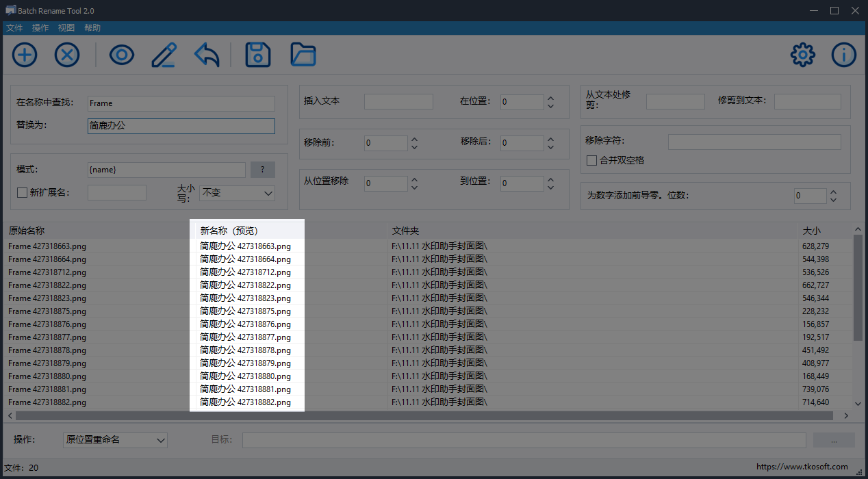The width and height of the screenshot is (868, 479).
Task: Click the 在名称中查找 field containing Frame
Action: [181, 103]
